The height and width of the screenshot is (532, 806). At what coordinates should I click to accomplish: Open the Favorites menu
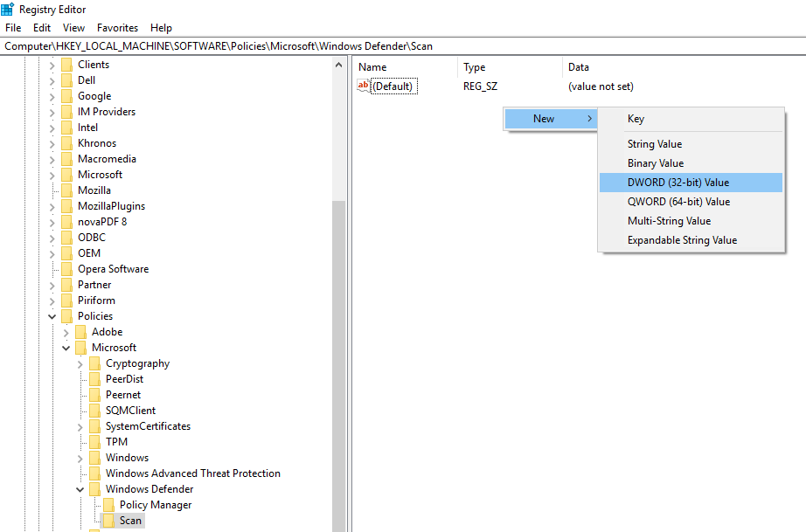pos(117,27)
